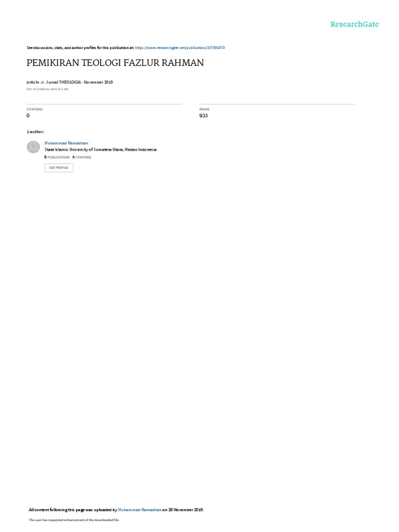Click the '1 author:' heading
The image size is (399, 532).
click(35, 131)
